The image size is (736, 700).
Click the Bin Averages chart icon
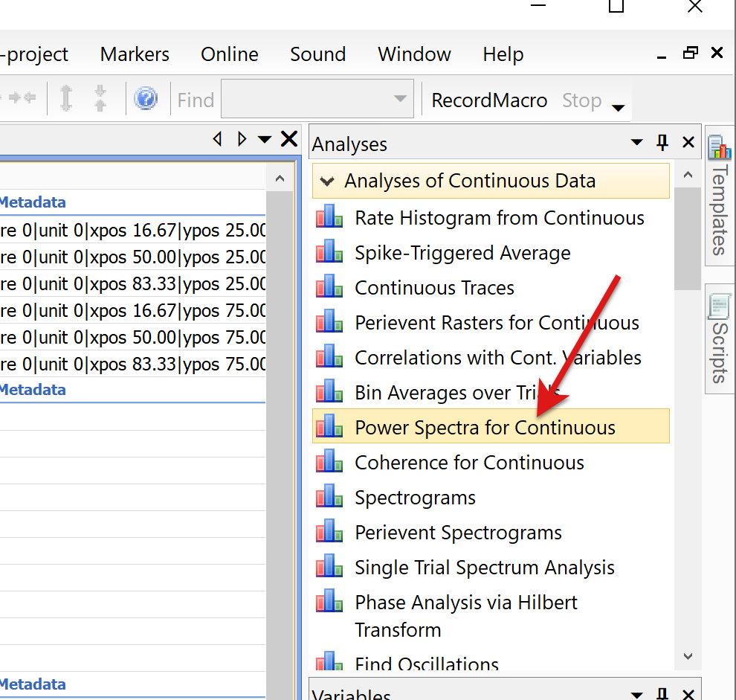click(329, 391)
